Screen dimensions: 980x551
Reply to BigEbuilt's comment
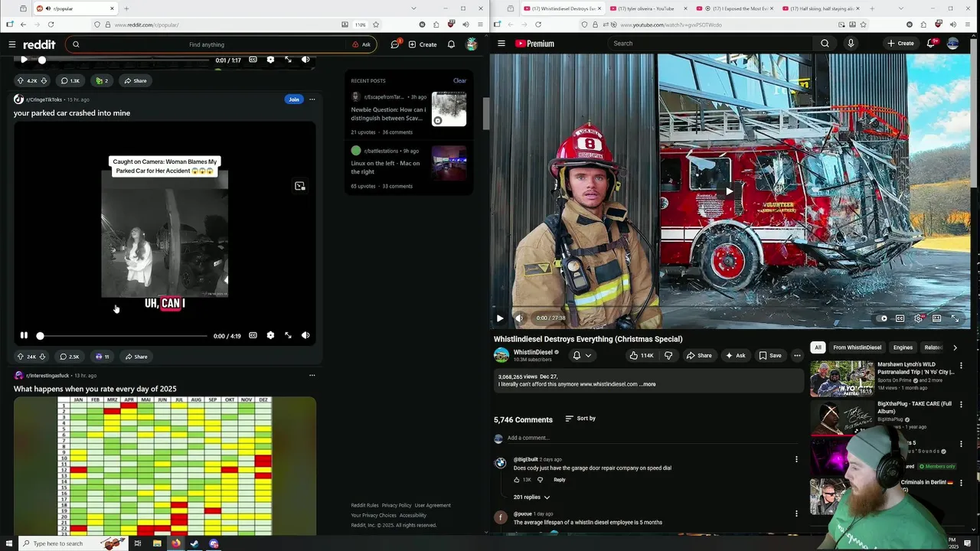click(x=560, y=480)
